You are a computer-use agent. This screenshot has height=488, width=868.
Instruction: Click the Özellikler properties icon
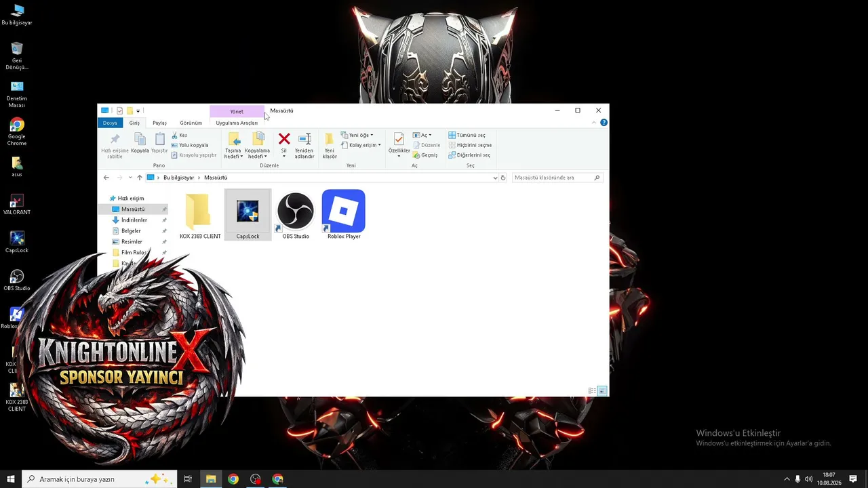(399, 139)
